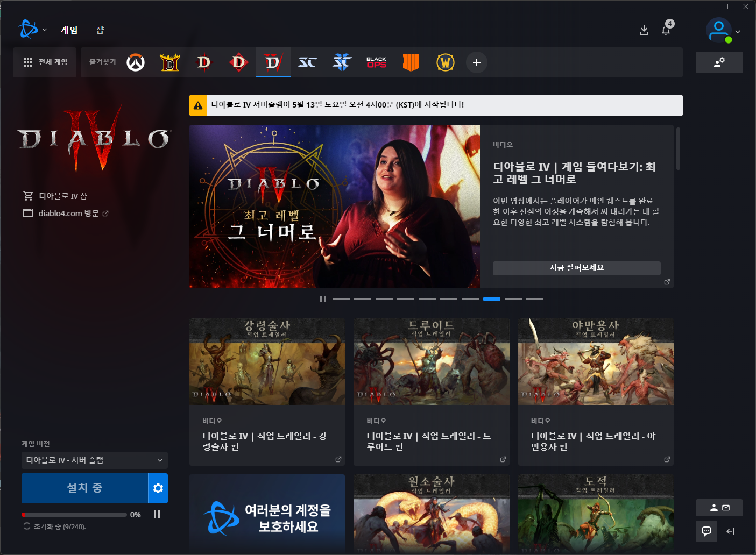756x555 pixels.
Task: Expand the chevron beside the profile avatar
Action: point(738,32)
